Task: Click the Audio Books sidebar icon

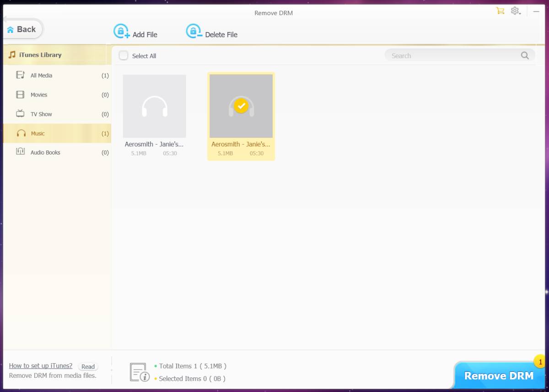Action: coord(20,151)
